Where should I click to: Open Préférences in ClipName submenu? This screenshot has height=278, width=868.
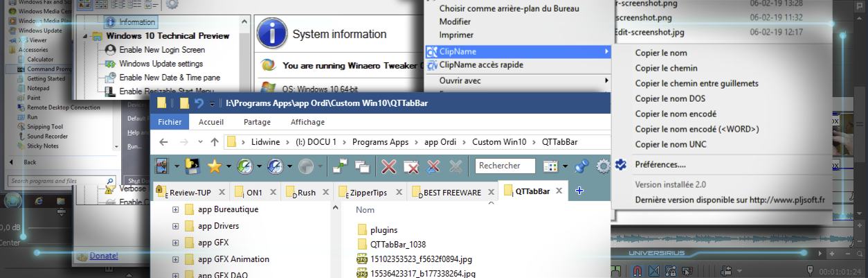(660, 164)
